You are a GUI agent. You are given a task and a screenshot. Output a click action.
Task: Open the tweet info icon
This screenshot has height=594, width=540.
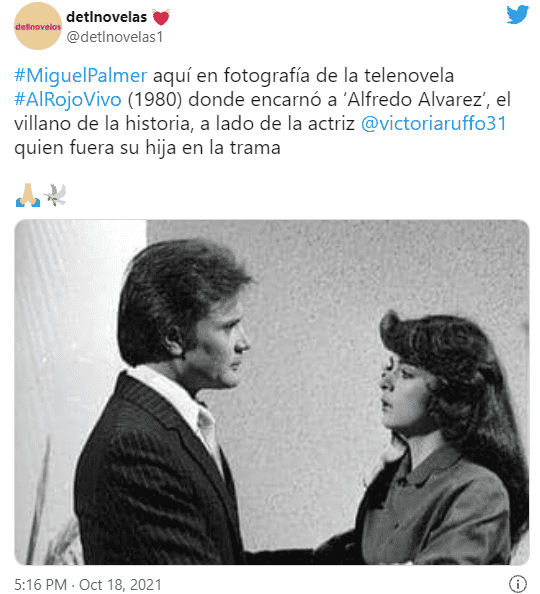517,584
